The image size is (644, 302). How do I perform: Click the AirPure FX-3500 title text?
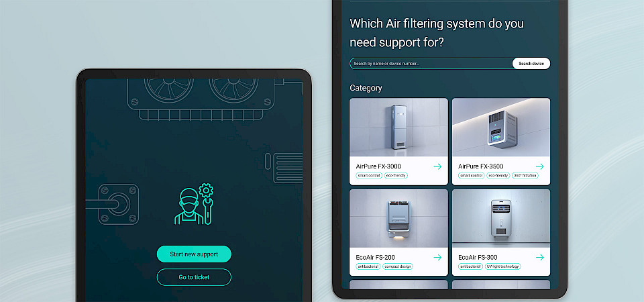(480, 166)
